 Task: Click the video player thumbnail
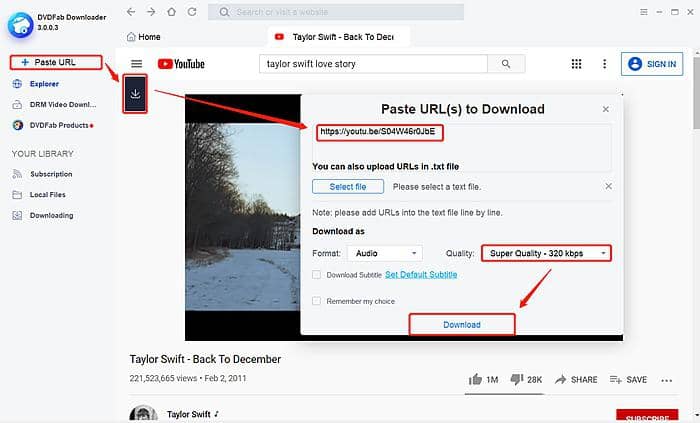243,217
